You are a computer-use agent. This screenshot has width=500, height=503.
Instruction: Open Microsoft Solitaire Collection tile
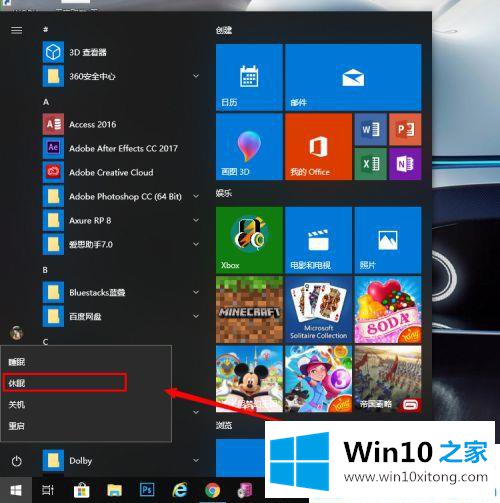[x=318, y=310]
